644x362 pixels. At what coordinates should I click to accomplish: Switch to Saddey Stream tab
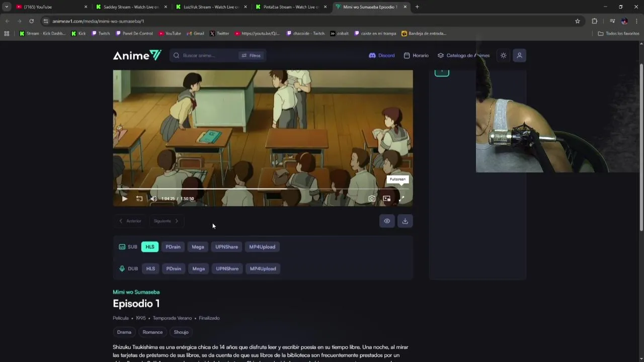coord(131,7)
